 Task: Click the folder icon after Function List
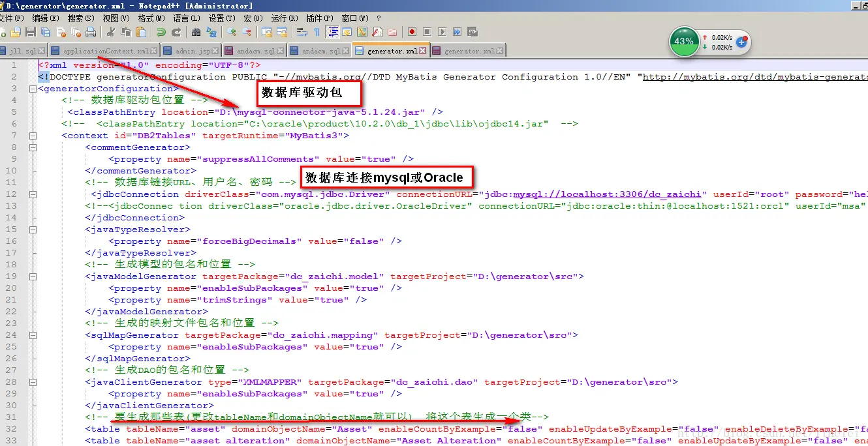(392, 31)
